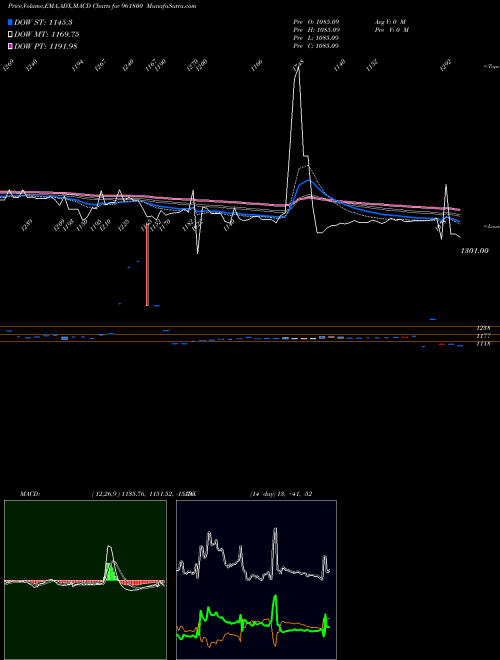The height and width of the screenshot is (660, 500).
Task: Open the MACD indicator chart panel
Action: click(85, 580)
